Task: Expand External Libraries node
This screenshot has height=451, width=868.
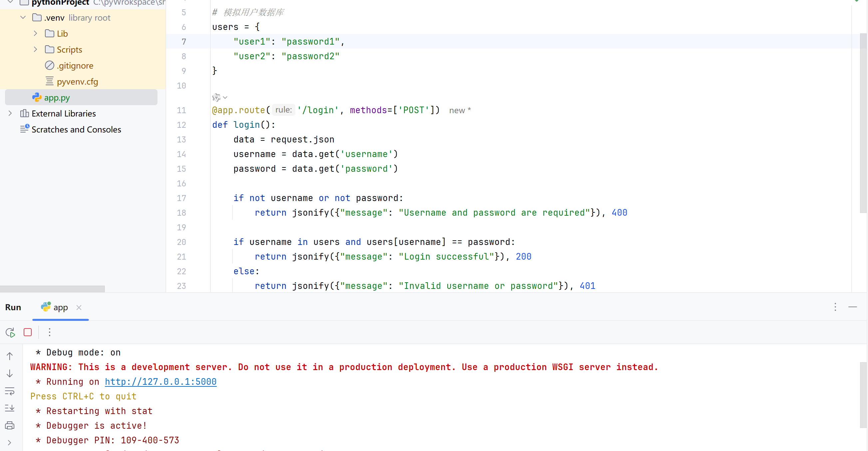Action: tap(10, 113)
